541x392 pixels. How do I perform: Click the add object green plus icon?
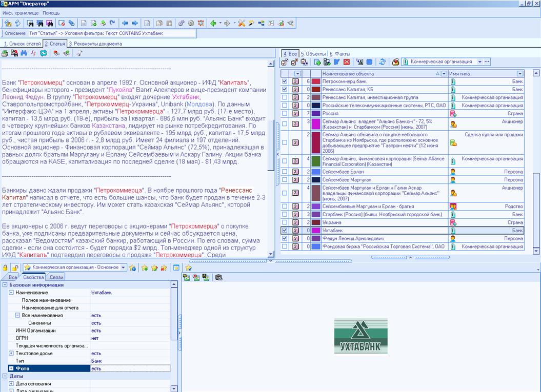click(317, 61)
